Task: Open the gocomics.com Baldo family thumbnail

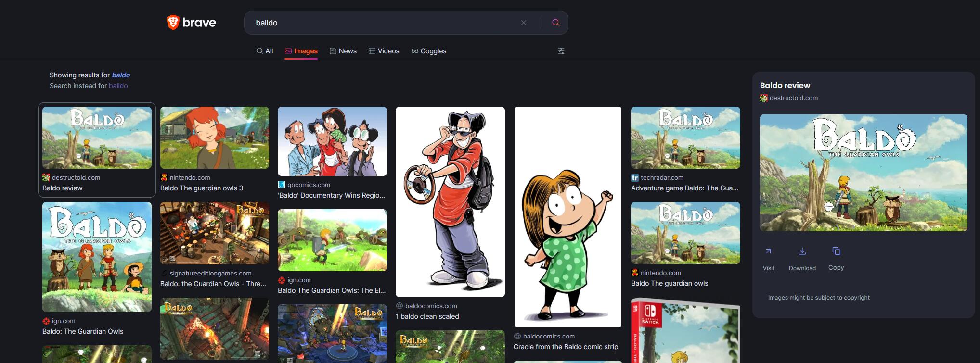Action: click(x=332, y=141)
